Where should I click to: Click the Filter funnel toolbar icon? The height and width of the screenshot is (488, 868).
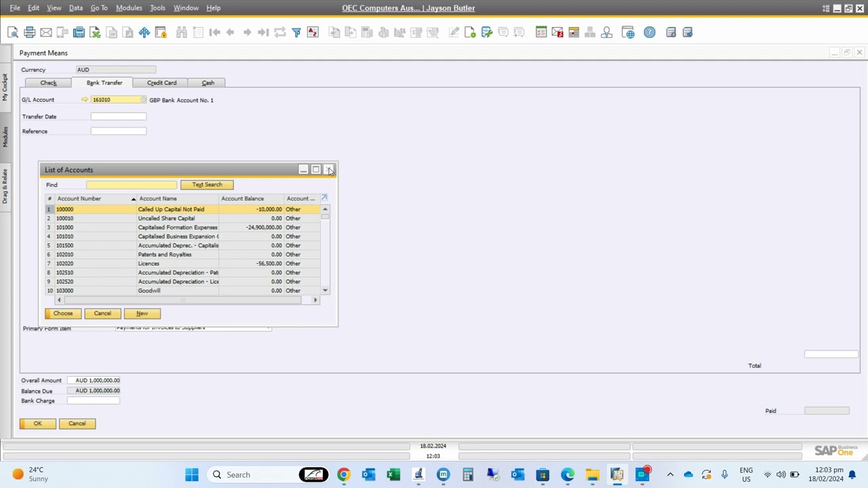[x=296, y=33]
